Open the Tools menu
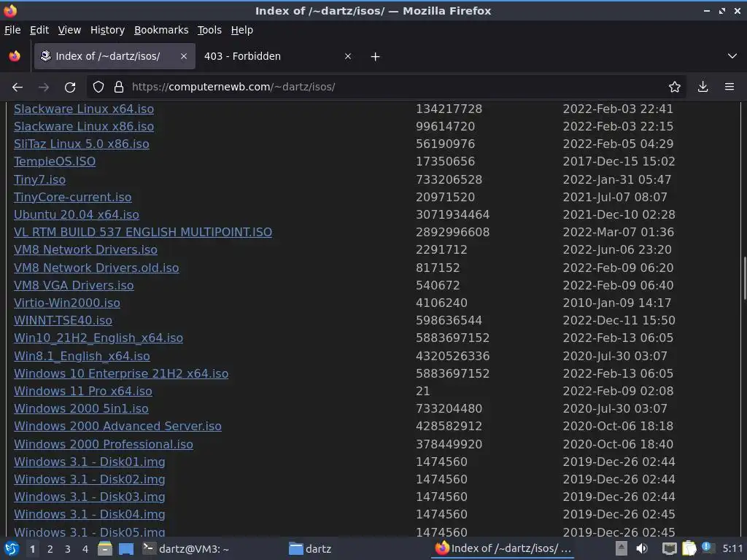 pyautogui.click(x=209, y=30)
